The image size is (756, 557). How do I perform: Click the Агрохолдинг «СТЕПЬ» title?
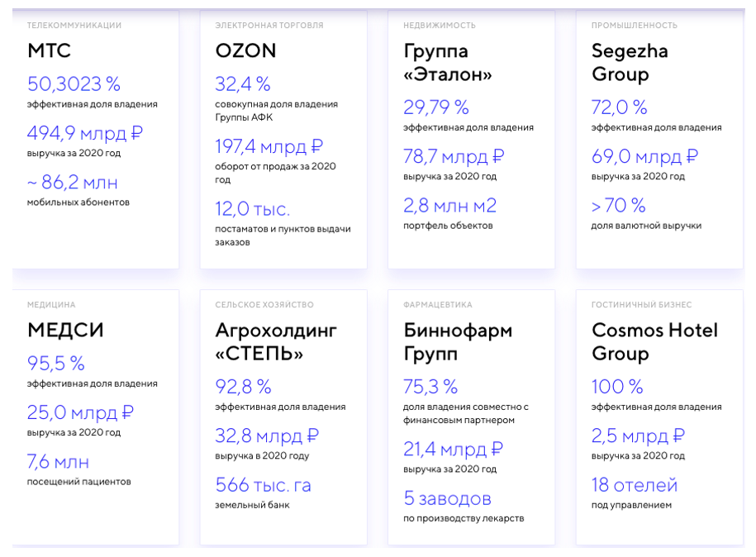click(276, 342)
